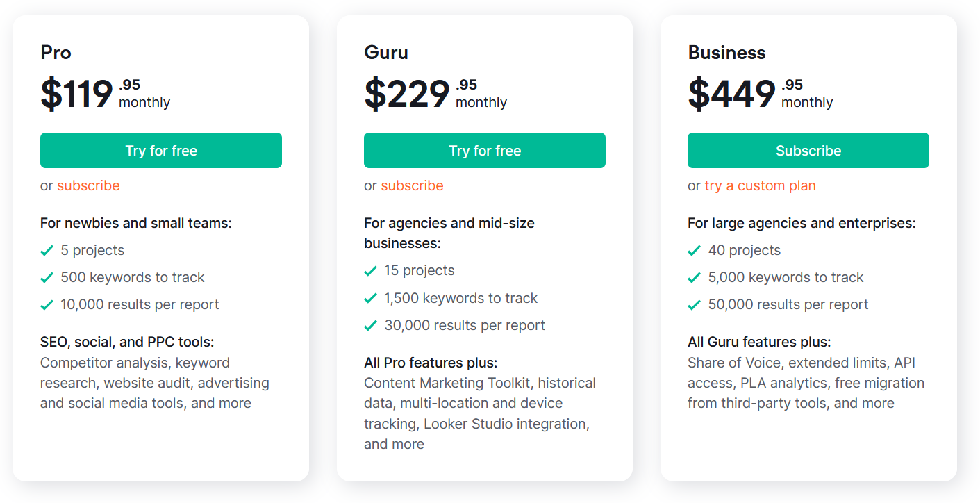Viewport: 980px width, 503px height.
Task: Click the Guru plan heading
Action: pos(386,53)
